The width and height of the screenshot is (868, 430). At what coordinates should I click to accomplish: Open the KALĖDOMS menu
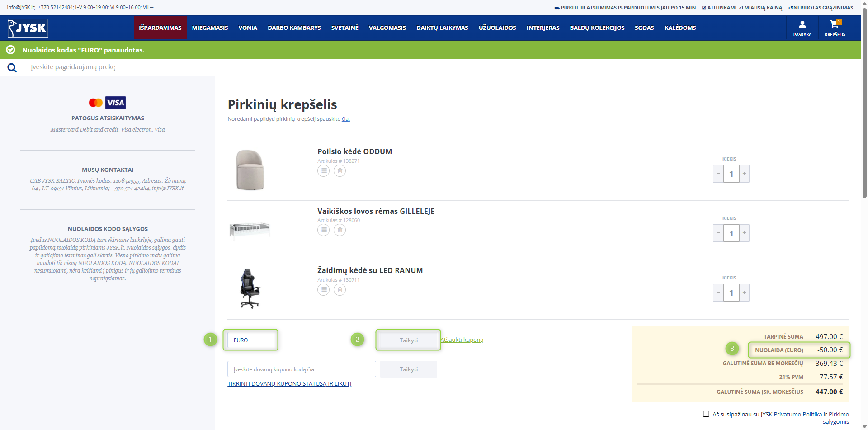point(680,28)
